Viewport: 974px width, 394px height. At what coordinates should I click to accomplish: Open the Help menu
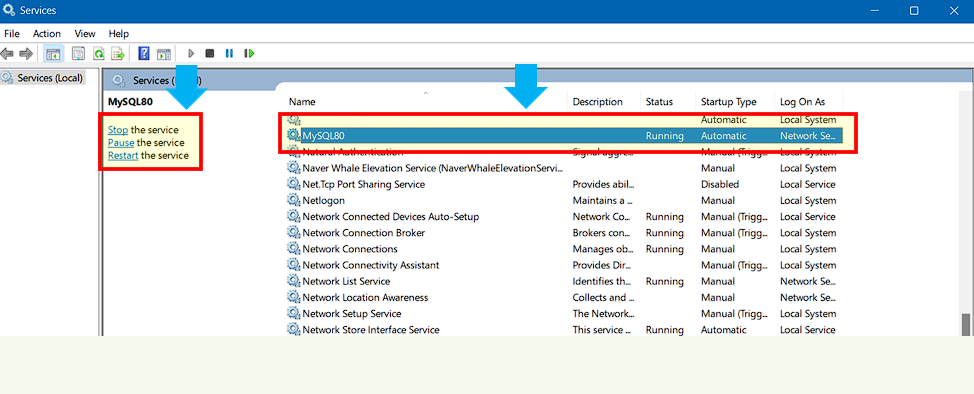[119, 34]
